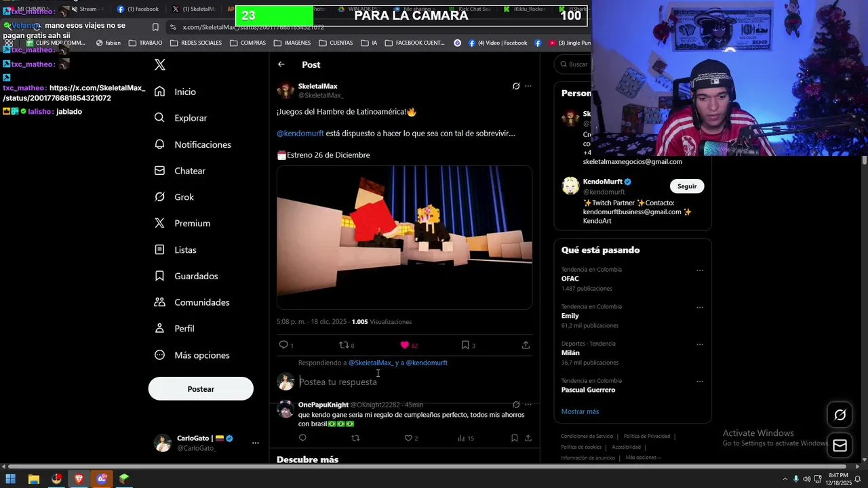The height and width of the screenshot is (488, 868).
Task: Click the back arrow next to Post
Action: [281, 64]
